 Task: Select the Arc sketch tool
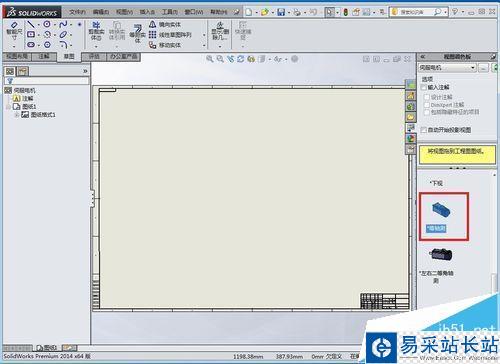[47, 34]
